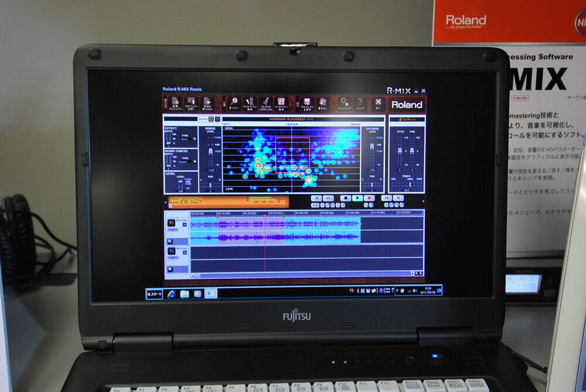Click the R-MIX taskbar button

[211, 294]
